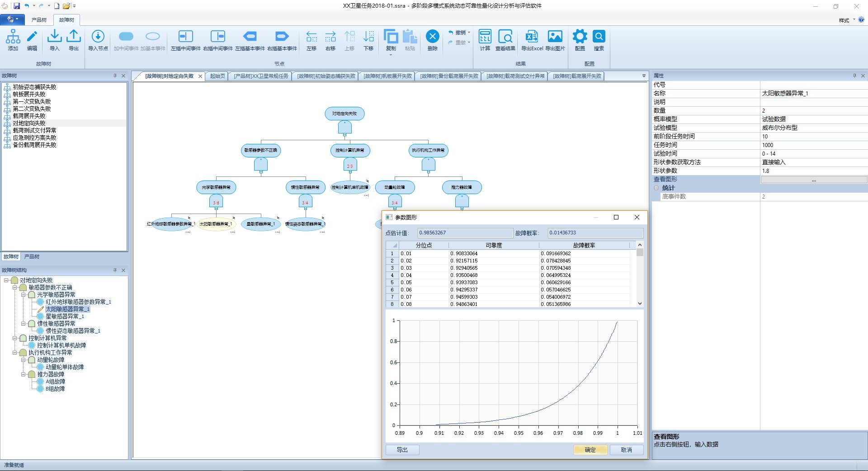Collapse 推力器故障 tree node
868x471 pixels.
tap(24, 374)
